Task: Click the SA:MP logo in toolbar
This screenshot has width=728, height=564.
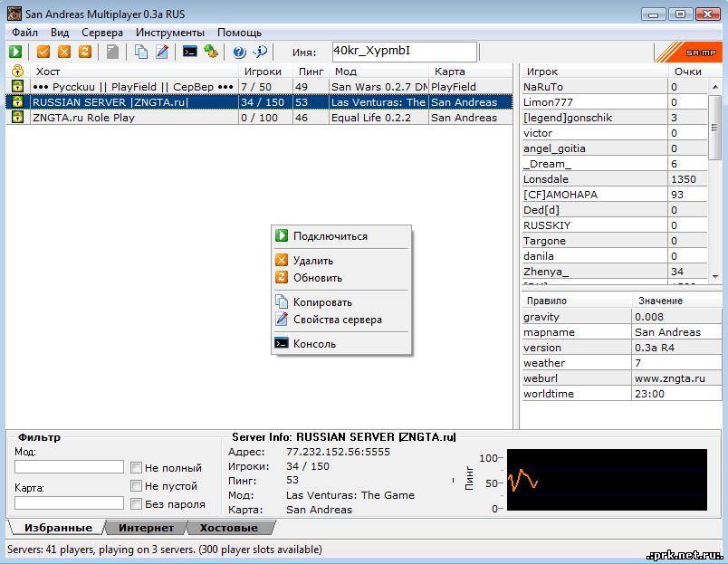Action: click(688, 53)
